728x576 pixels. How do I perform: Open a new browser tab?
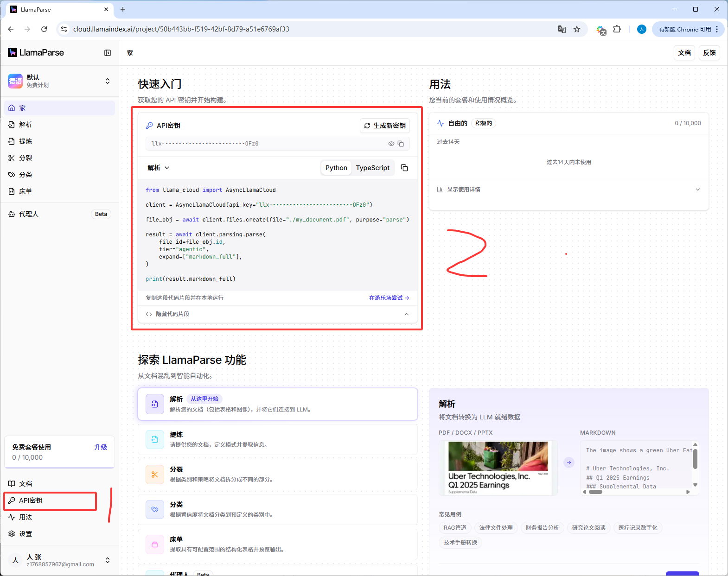(123, 9)
